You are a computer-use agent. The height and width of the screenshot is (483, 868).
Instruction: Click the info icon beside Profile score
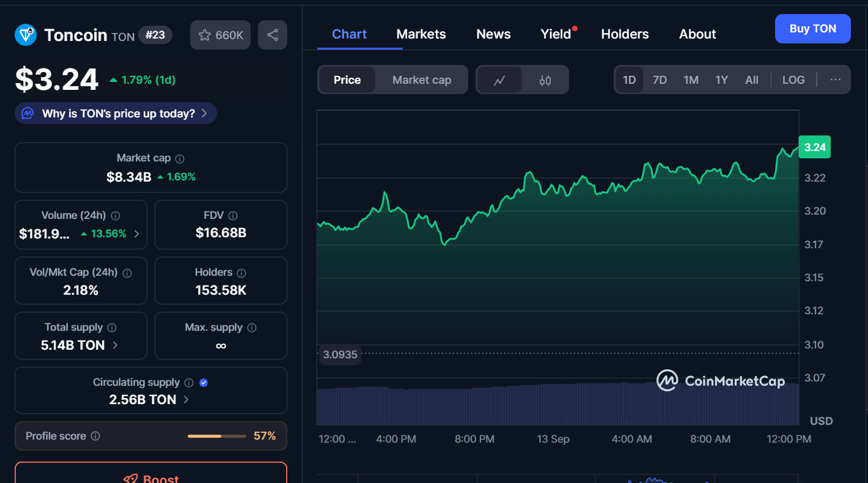coord(95,436)
